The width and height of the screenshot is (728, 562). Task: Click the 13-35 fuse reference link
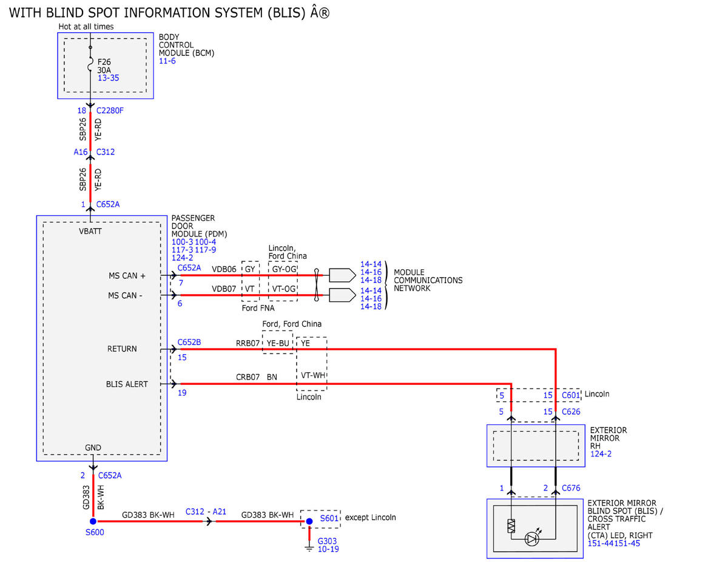point(108,78)
